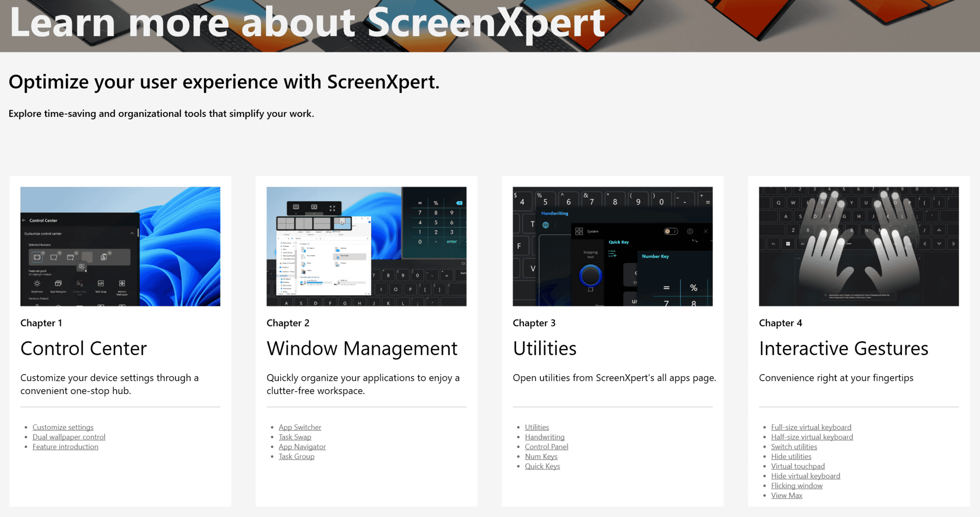980x517 pixels.
Task: Open the App Navigator link
Action: [302, 447]
